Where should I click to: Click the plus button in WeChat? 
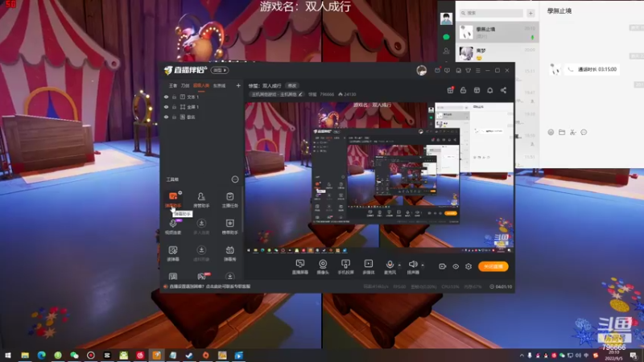[530, 13]
